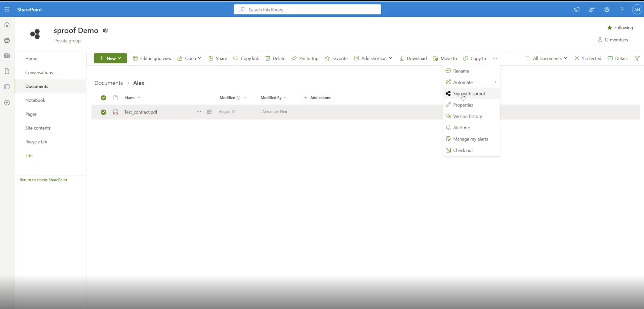Choose Manage my alerts menu entry

click(x=471, y=139)
